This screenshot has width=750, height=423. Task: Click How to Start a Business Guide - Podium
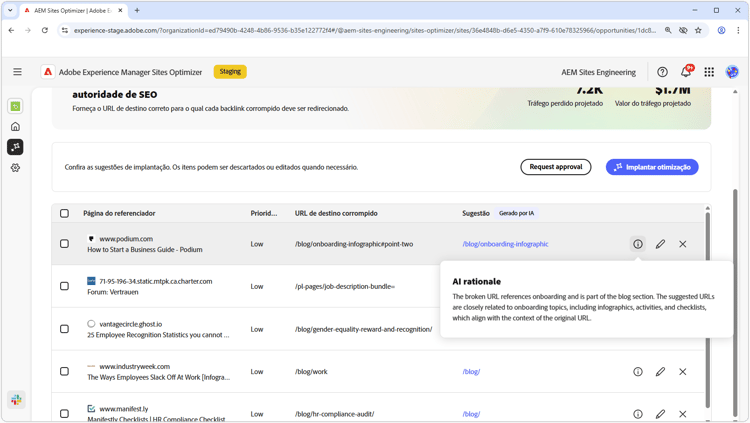click(x=144, y=250)
